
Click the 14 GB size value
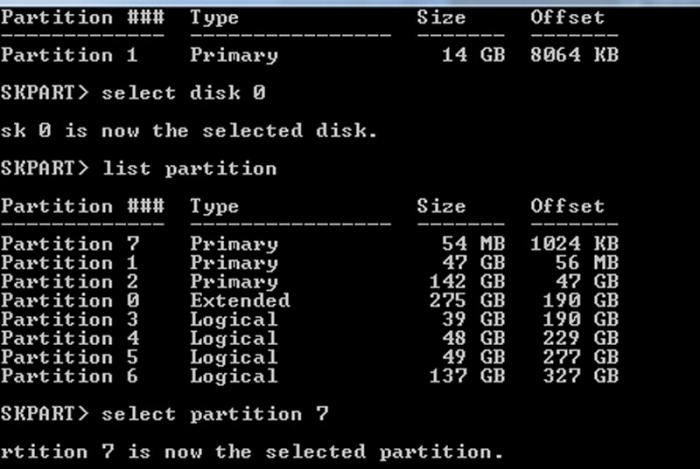tap(473, 55)
